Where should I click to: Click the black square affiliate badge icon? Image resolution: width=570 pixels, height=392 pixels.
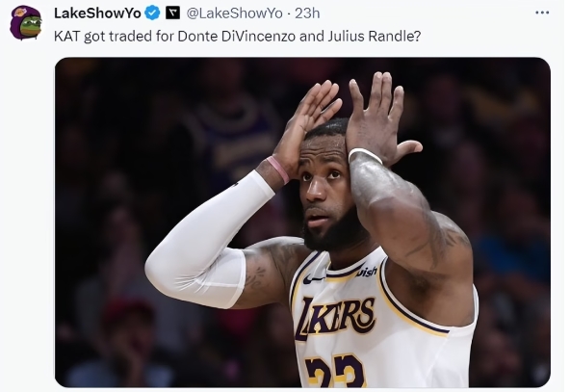point(172,13)
